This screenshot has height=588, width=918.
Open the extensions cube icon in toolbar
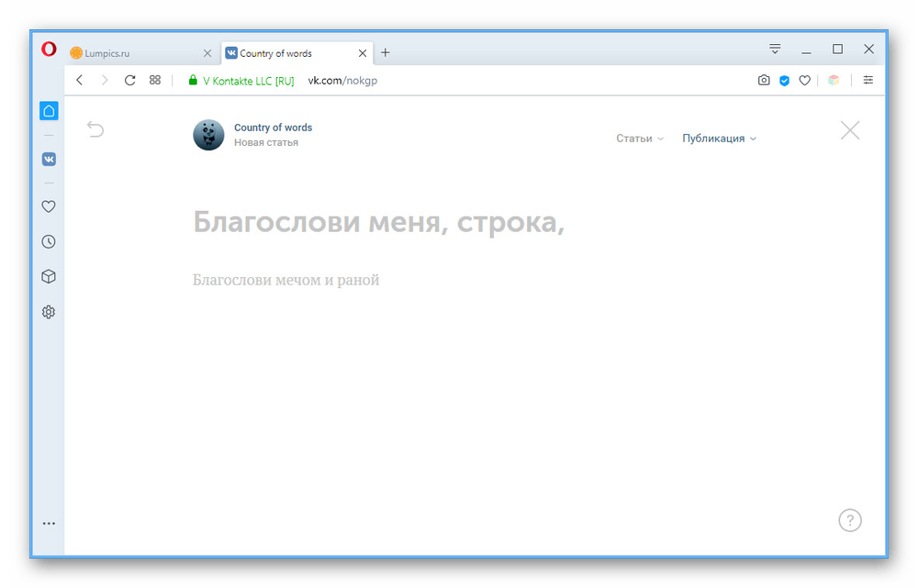click(x=834, y=81)
